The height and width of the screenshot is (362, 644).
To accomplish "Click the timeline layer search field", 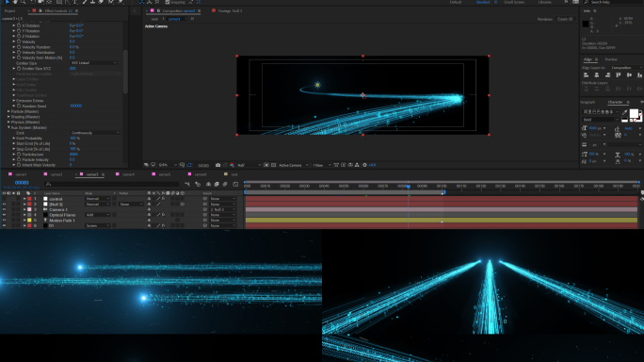I will pos(112,184).
